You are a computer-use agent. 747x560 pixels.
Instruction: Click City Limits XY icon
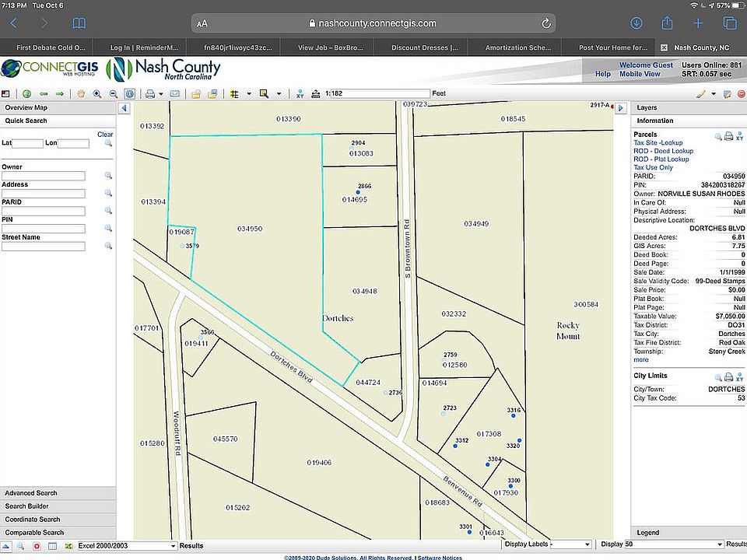coord(740,378)
